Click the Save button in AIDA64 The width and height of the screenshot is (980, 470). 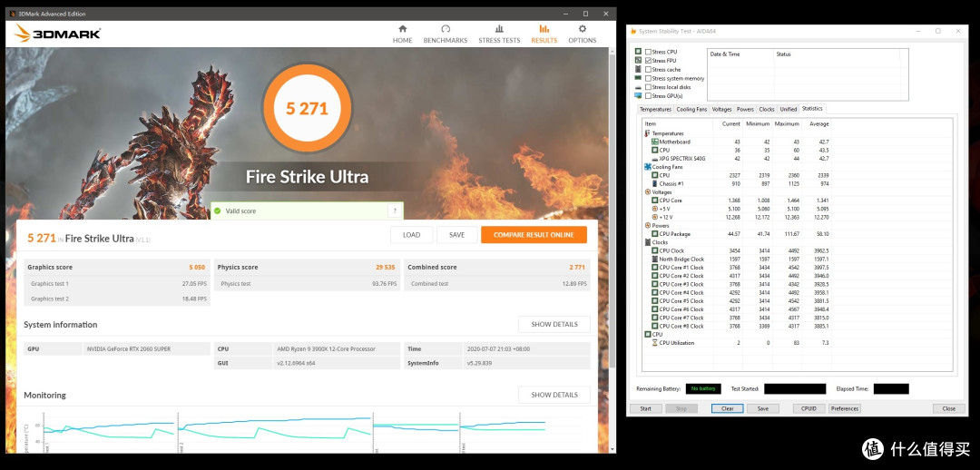(x=763, y=408)
